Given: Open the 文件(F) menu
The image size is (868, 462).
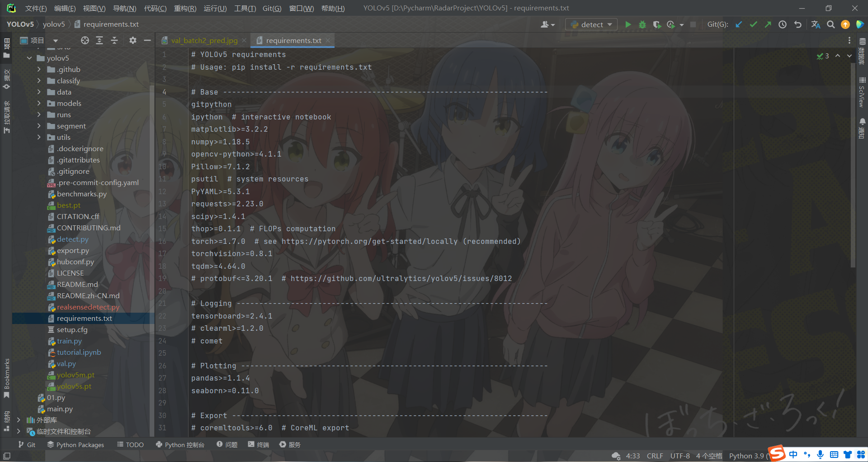Looking at the screenshot, I should 36,8.
